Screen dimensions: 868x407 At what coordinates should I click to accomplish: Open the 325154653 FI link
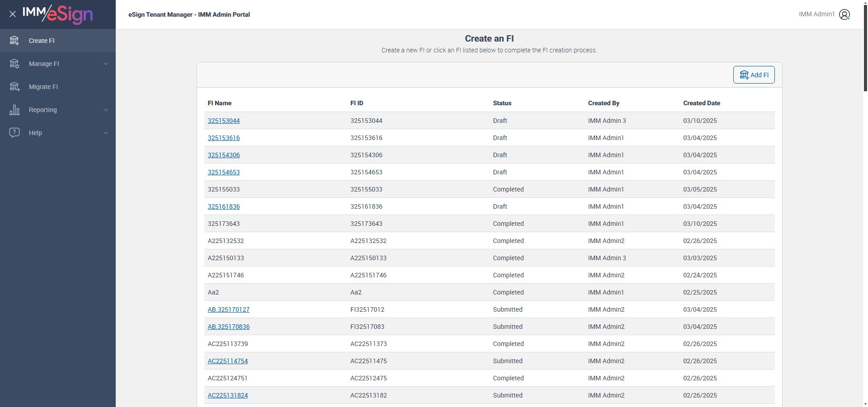coord(224,172)
